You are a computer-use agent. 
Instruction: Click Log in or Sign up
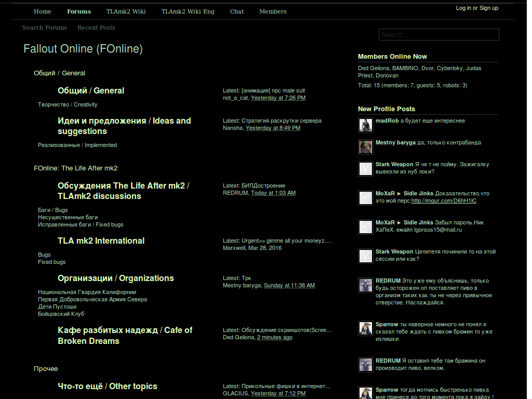477,8
